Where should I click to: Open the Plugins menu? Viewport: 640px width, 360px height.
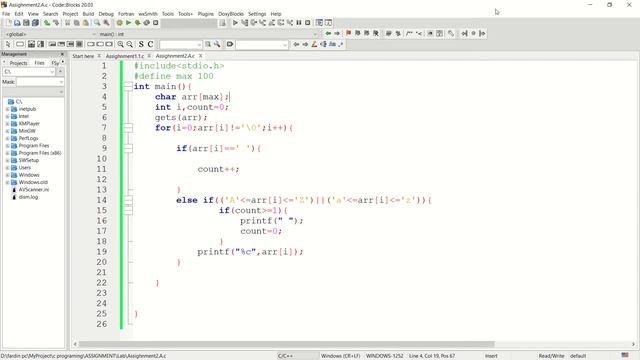[206, 14]
